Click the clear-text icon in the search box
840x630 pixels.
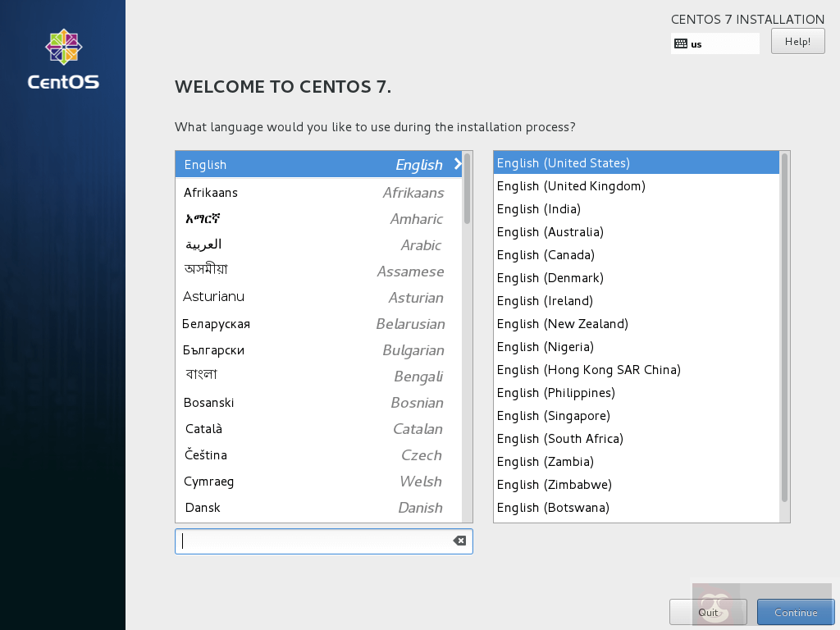point(459,541)
